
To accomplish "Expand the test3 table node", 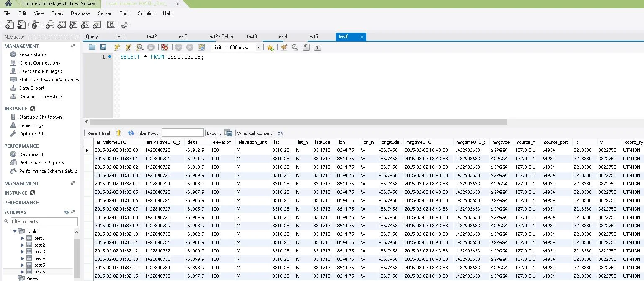I will pos(23,252).
